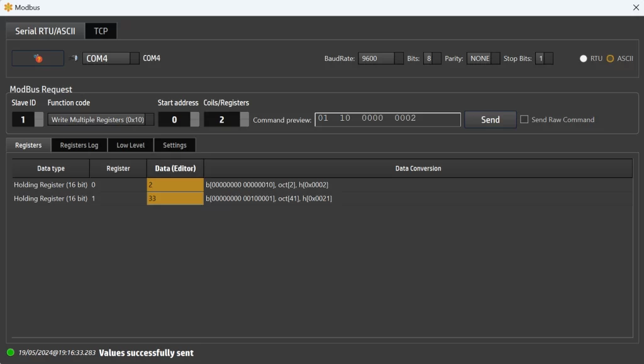Select the Holding Register (16 bit) row 1 text
The image size is (644, 364).
click(50, 198)
